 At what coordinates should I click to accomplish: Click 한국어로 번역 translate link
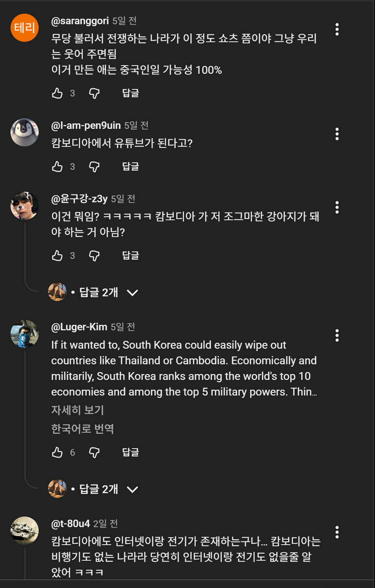[82, 429]
